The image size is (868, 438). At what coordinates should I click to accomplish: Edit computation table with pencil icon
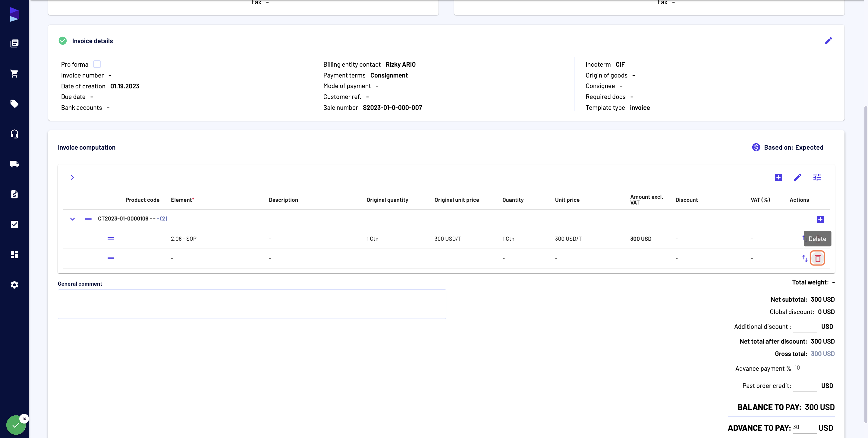click(x=797, y=177)
